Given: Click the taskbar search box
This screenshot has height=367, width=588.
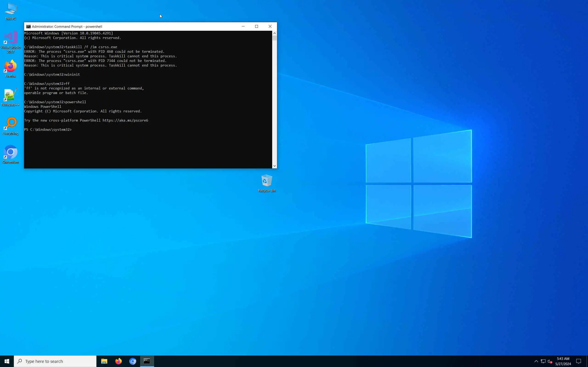Looking at the screenshot, I should [x=55, y=361].
